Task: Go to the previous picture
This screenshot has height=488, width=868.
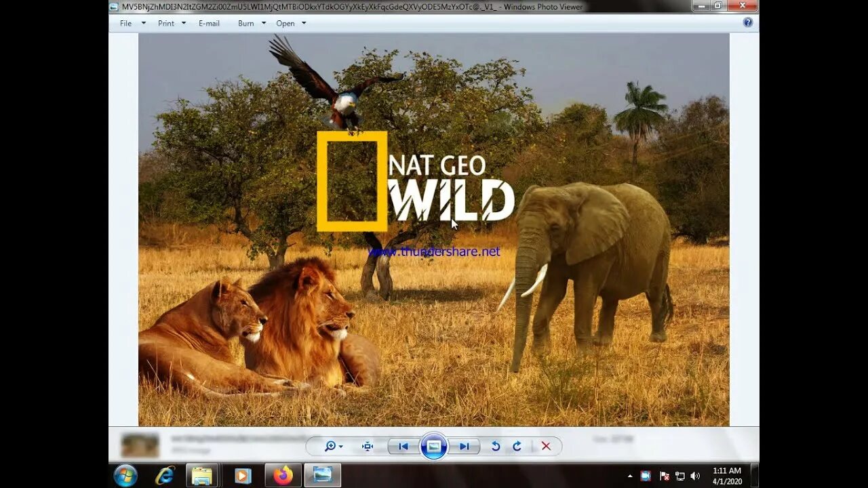Action: [x=403, y=446]
